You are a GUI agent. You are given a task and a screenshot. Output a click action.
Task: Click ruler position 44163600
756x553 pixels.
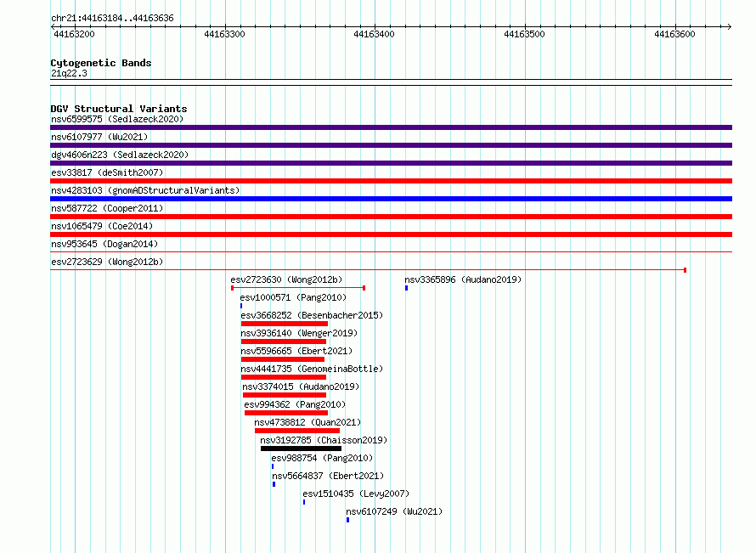675,34
